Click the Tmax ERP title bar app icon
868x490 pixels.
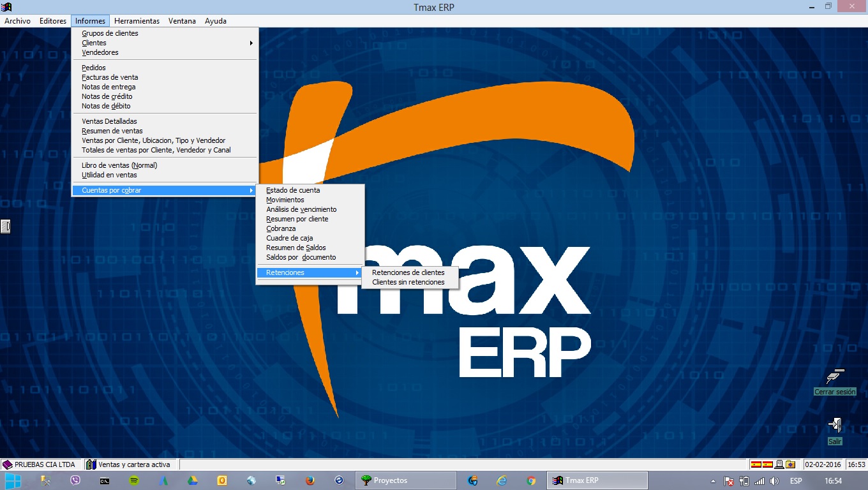click(7, 6)
